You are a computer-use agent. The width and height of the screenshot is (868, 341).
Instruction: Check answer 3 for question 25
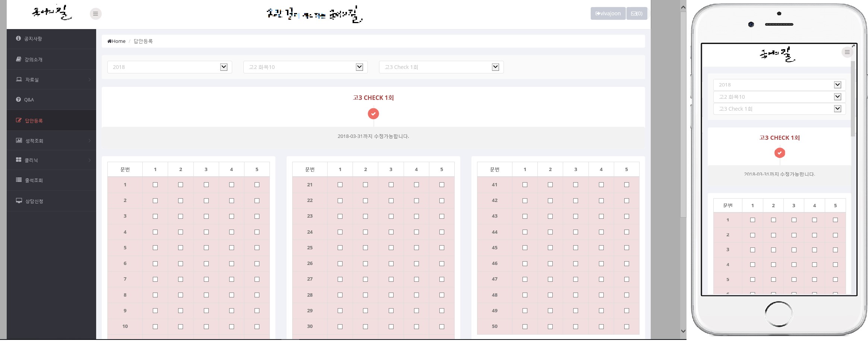[391, 248]
